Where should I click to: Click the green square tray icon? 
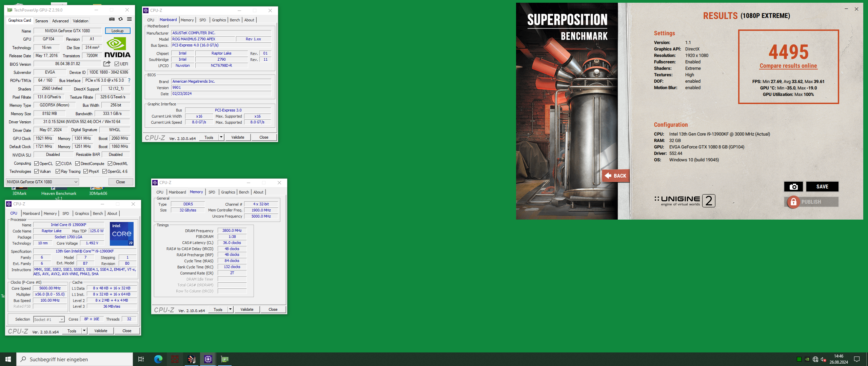coord(799,360)
